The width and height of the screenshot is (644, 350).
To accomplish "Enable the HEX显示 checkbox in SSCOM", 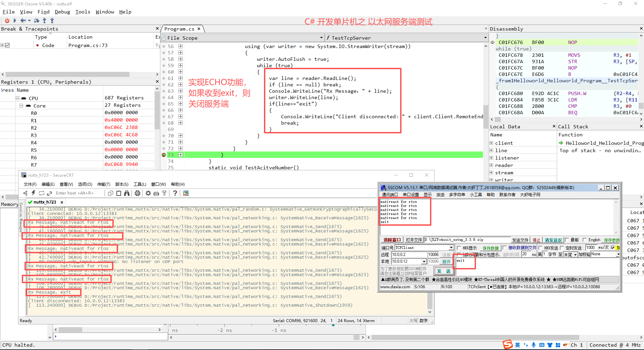I will [x=459, y=248].
